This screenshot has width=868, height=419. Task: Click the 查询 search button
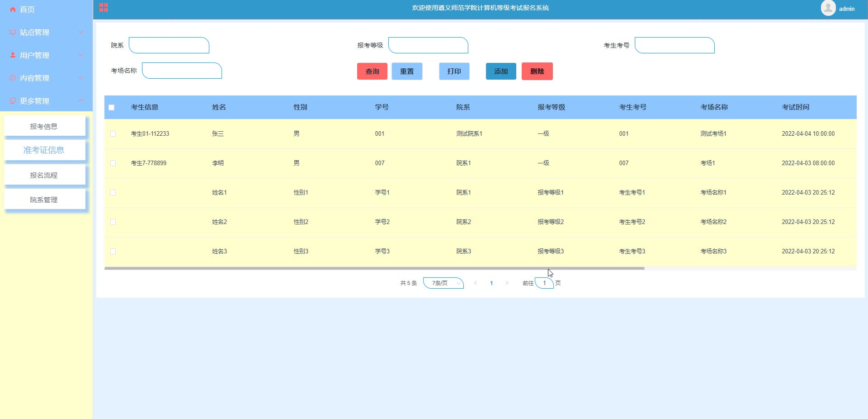[372, 71]
